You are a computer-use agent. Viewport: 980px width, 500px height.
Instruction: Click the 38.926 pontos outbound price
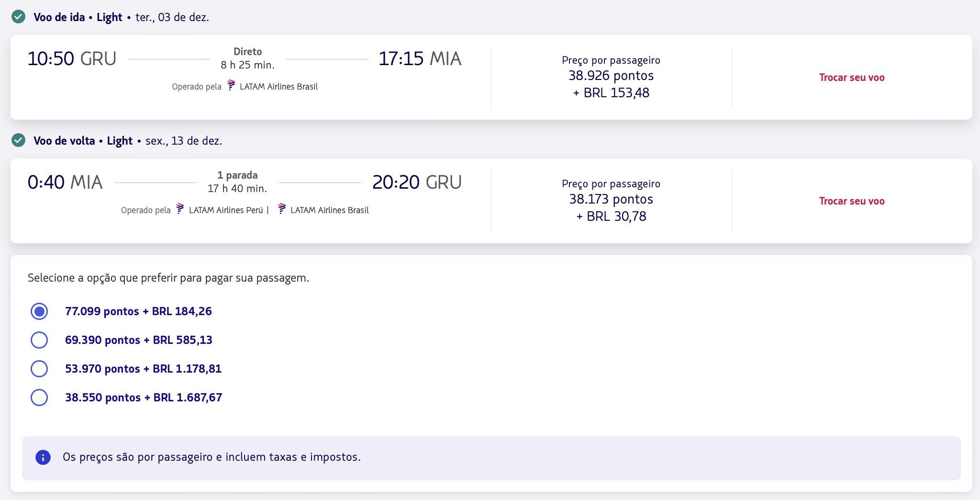611,76
